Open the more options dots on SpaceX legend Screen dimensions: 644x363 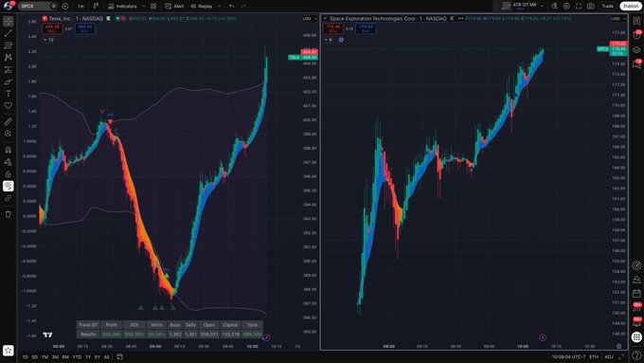[x=461, y=19]
